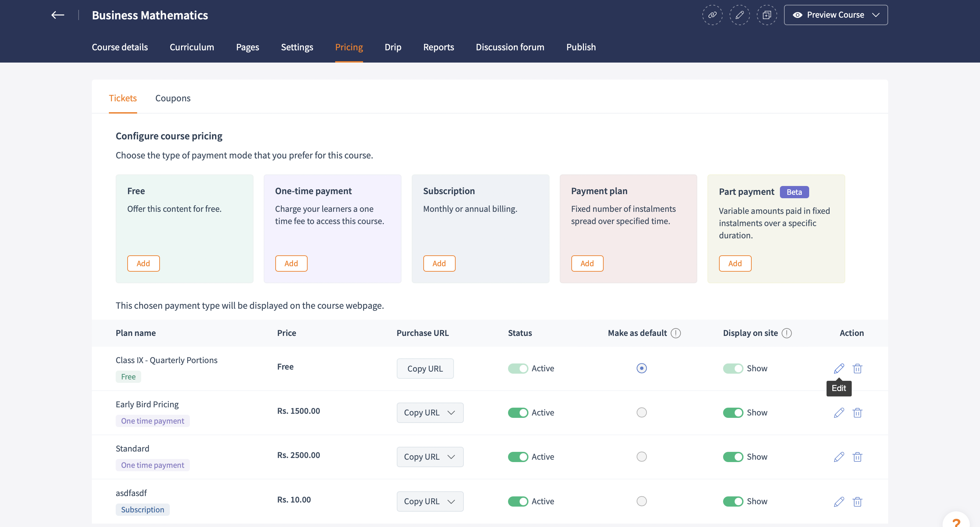Open the Curriculum tab
The image size is (980, 527).
[192, 47]
